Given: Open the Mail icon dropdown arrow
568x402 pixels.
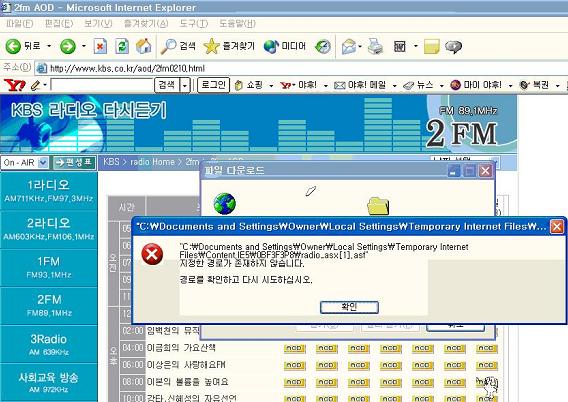Looking at the screenshot, I should coord(360,46).
